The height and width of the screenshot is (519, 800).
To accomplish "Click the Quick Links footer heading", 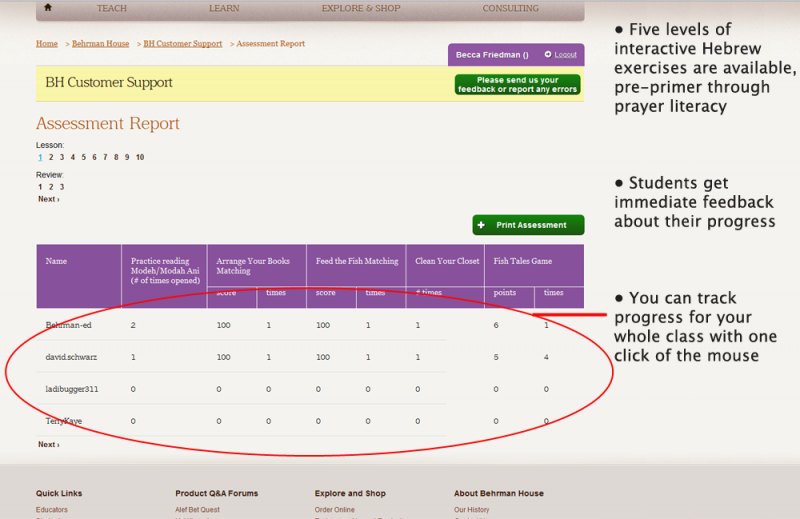I will [x=59, y=493].
